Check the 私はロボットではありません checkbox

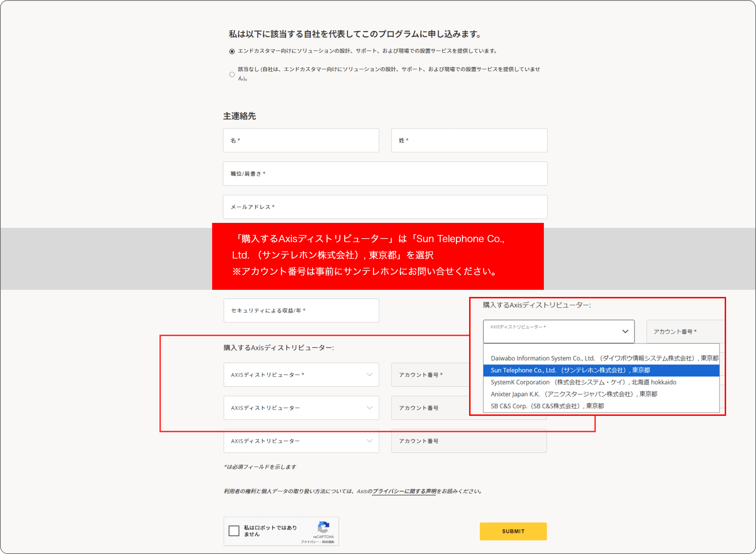coord(234,531)
